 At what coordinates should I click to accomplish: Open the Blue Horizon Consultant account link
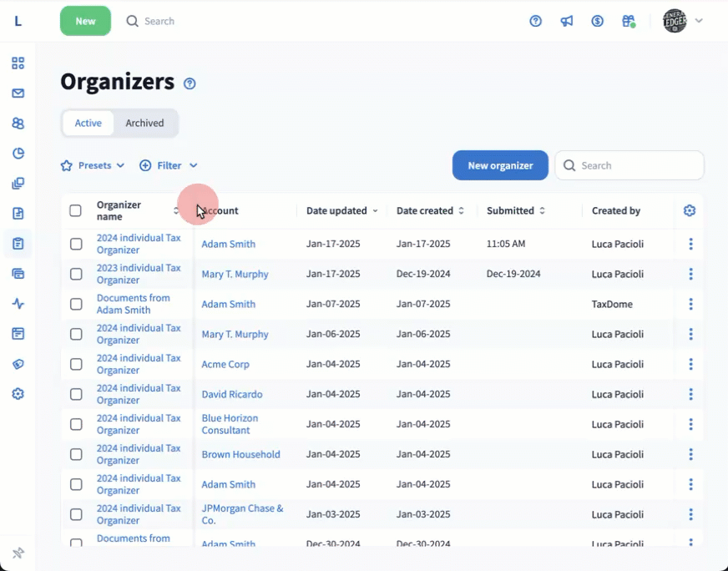pyautogui.click(x=230, y=424)
